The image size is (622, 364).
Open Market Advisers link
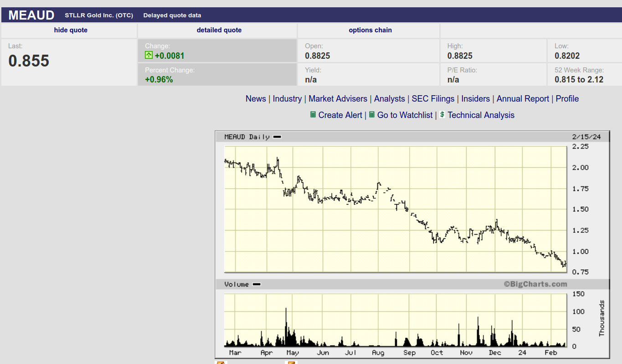click(x=338, y=99)
